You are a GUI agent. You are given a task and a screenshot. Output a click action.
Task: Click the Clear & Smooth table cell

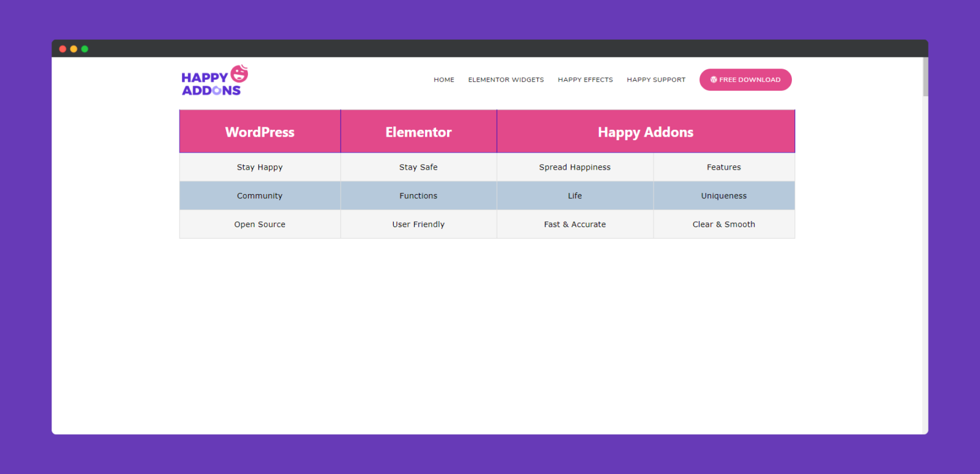pos(724,224)
